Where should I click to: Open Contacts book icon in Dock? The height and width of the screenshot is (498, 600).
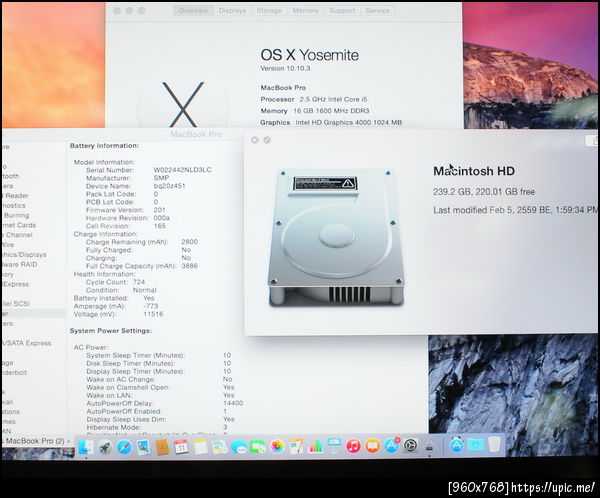[162, 446]
